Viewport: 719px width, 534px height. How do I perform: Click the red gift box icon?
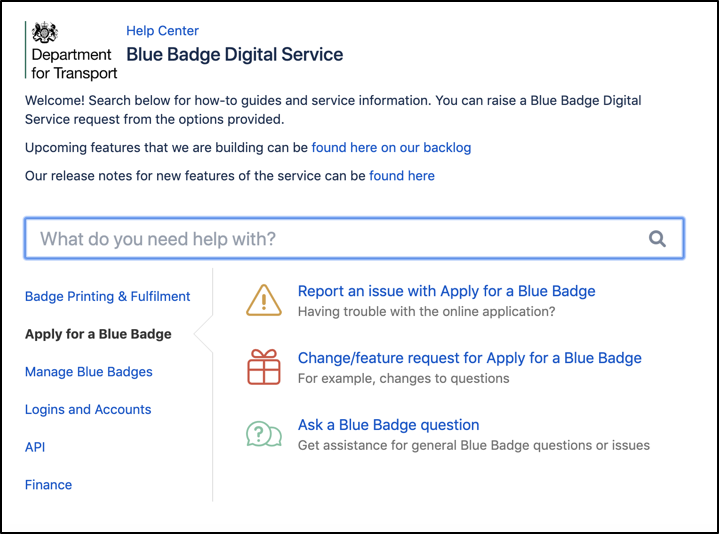tap(264, 367)
